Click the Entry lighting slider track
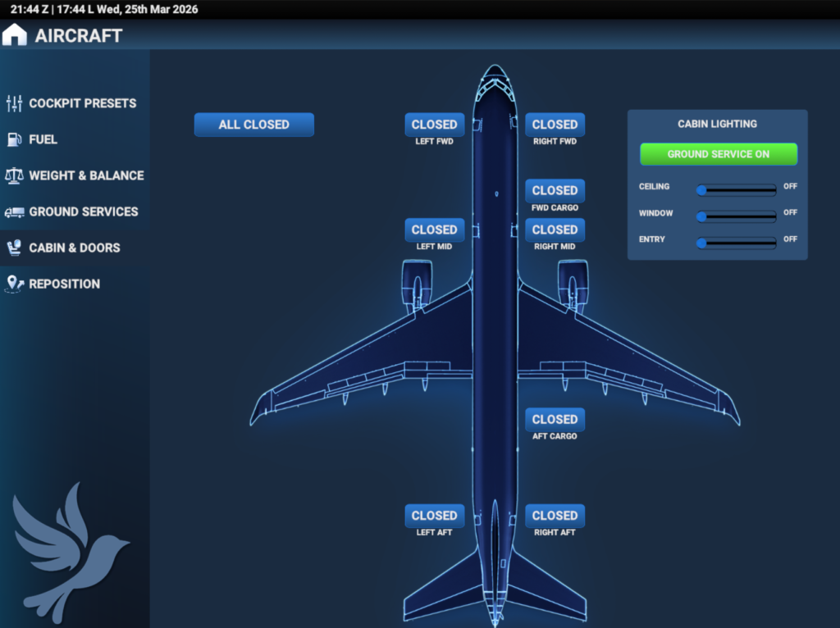Viewport: 840px width, 628px height. 738,243
